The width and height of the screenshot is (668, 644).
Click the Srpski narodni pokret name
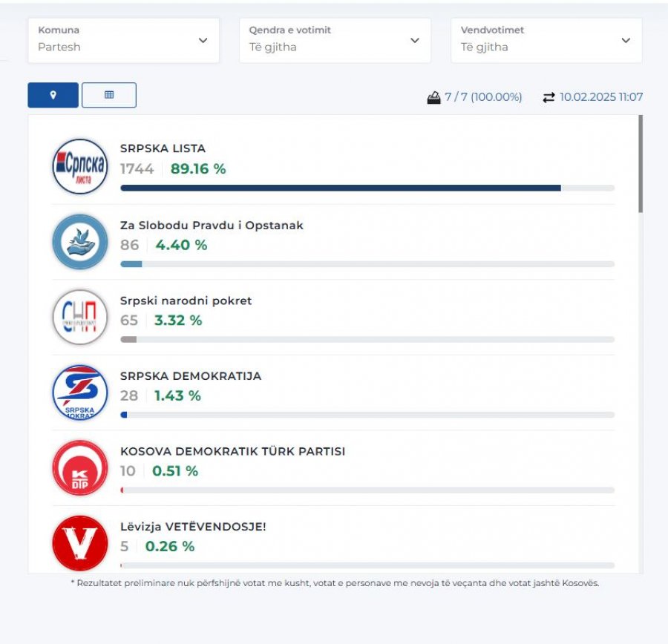186,300
